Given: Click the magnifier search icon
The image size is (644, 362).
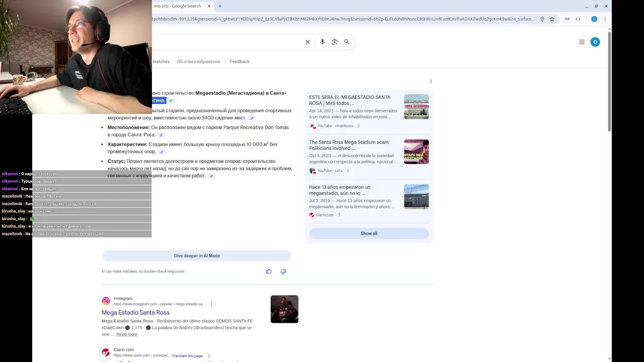Looking at the screenshot, I should pyautogui.click(x=347, y=42).
